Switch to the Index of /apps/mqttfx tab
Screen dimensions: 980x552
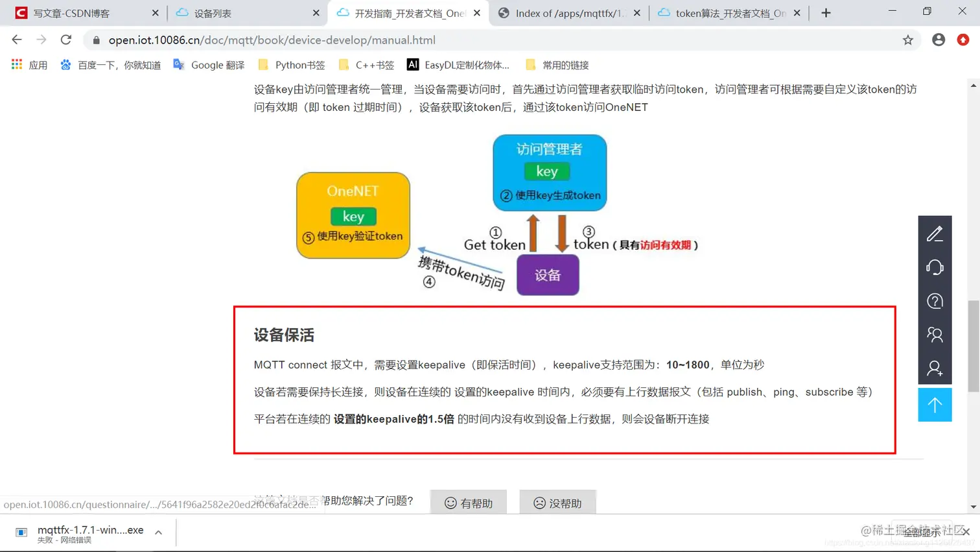568,13
